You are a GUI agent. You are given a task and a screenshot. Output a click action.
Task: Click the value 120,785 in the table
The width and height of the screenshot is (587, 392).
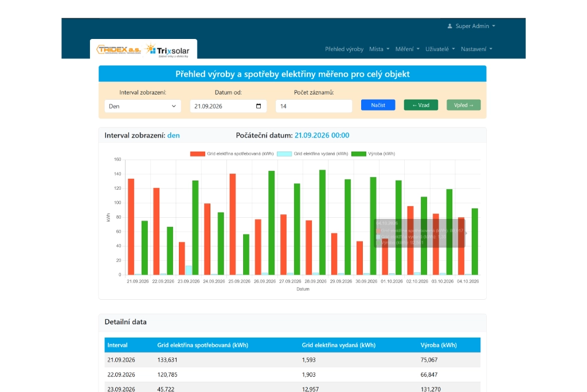(x=167, y=374)
